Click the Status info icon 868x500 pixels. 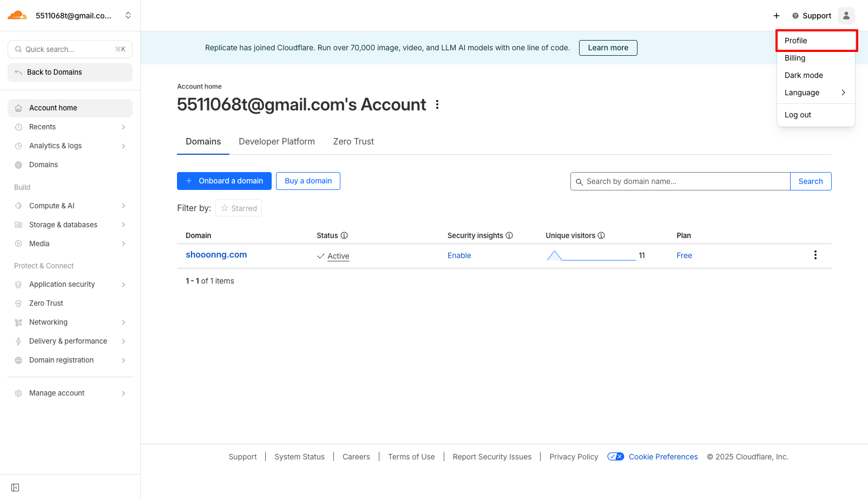click(344, 235)
